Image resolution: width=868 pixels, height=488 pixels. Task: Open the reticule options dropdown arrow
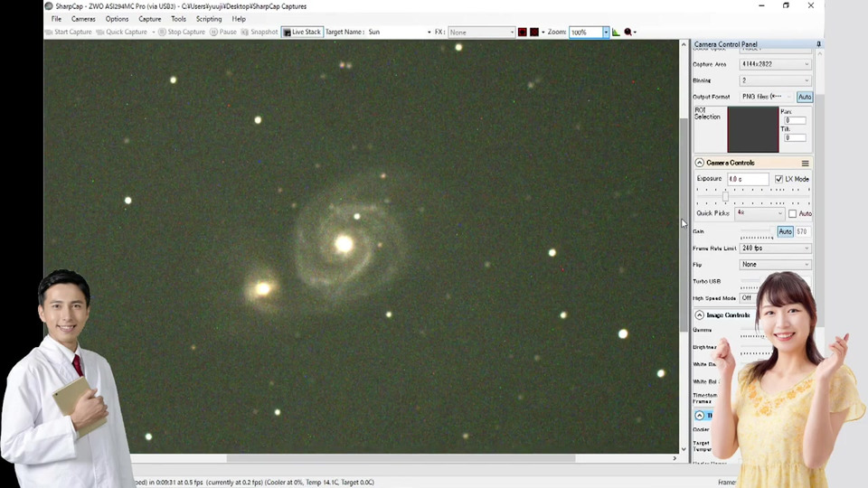pos(543,33)
